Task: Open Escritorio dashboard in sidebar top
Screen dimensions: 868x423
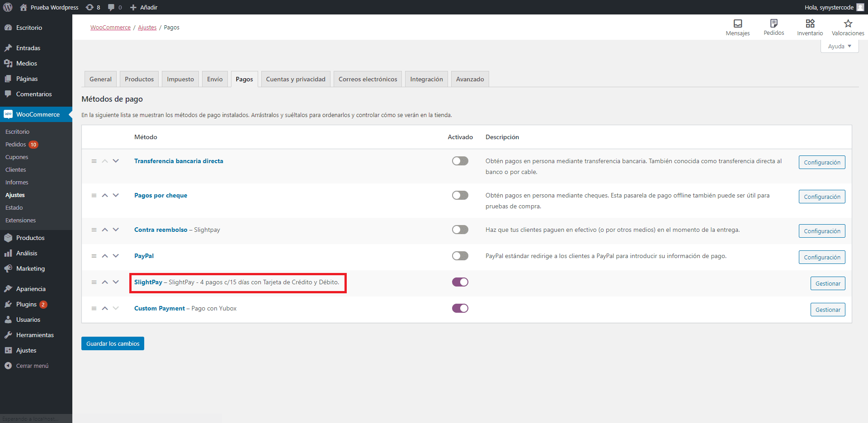Action: [x=36, y=28]
